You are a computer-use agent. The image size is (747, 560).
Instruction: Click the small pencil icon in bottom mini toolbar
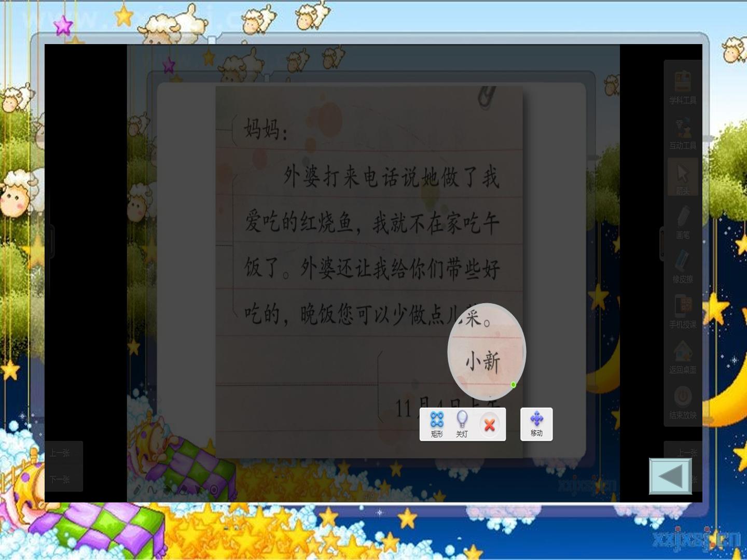click(x=137, y=488)
